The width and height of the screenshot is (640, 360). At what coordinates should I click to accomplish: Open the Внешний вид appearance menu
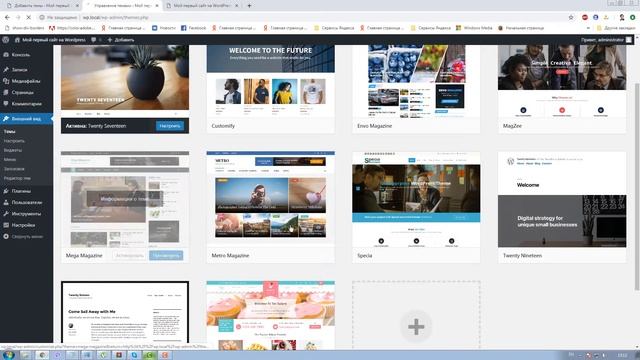tap(26, 119)
